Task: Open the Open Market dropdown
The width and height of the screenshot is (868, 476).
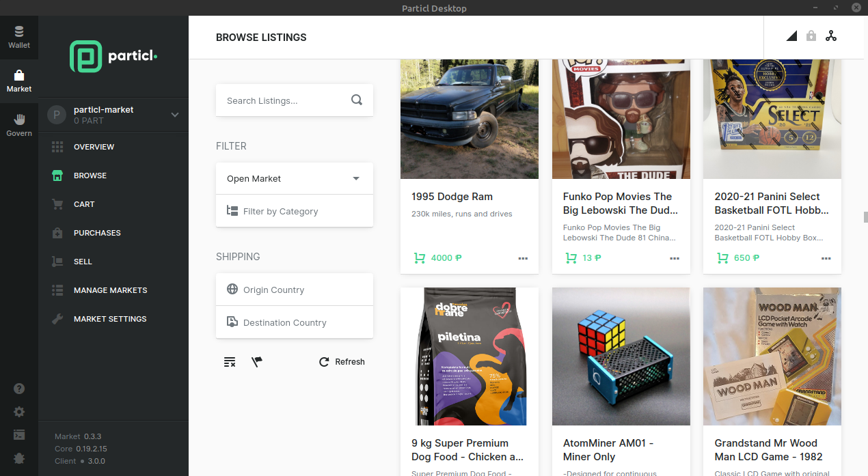Action: click(x=295, y=178)
